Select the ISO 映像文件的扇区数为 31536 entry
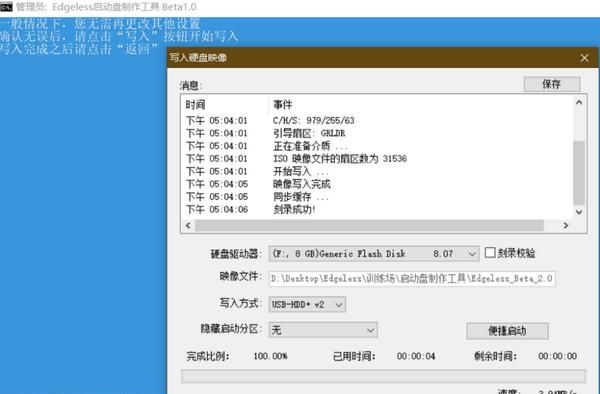This screenshot has width=600, height=394. 340,159
